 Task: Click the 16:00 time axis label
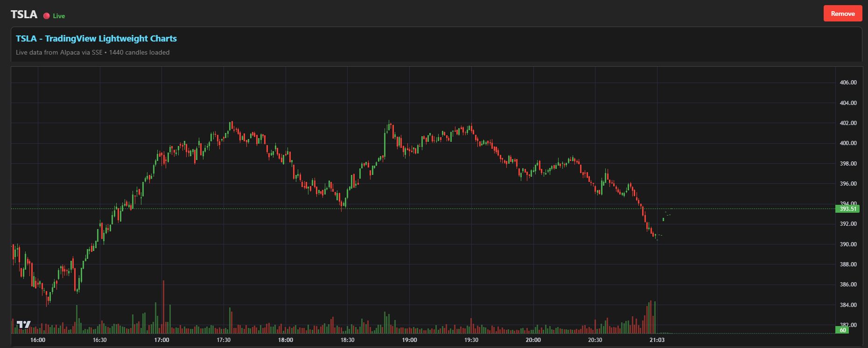pyautogui.click(x=38, y=340)
